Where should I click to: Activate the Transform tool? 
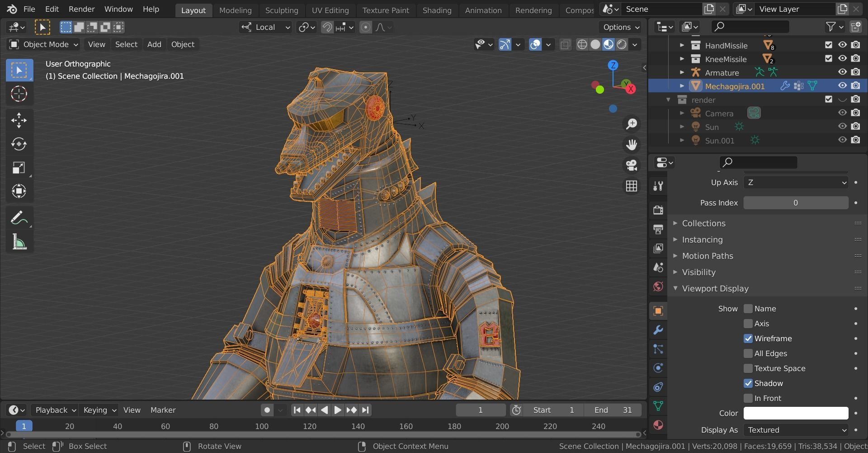coord(19,191)
